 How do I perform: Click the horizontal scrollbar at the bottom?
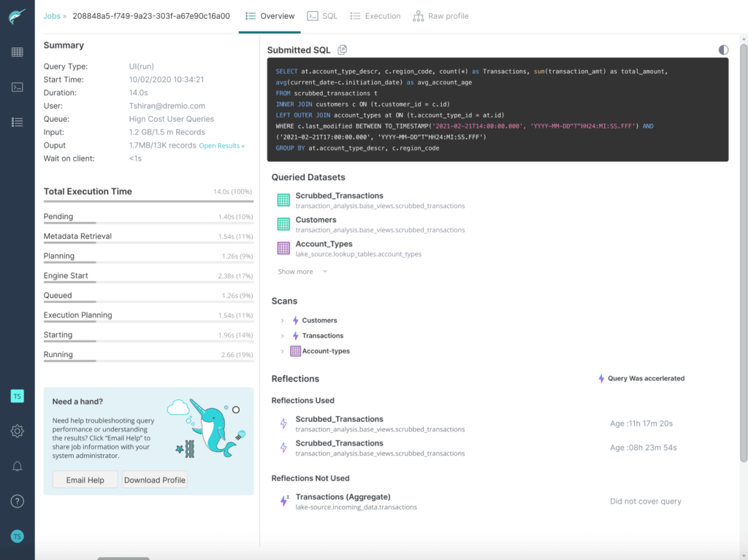click(x=123, y=558)
